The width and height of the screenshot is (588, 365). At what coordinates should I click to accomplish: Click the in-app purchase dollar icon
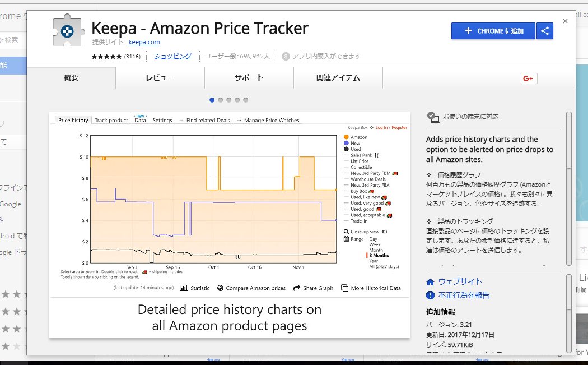[x=286, y=56]
